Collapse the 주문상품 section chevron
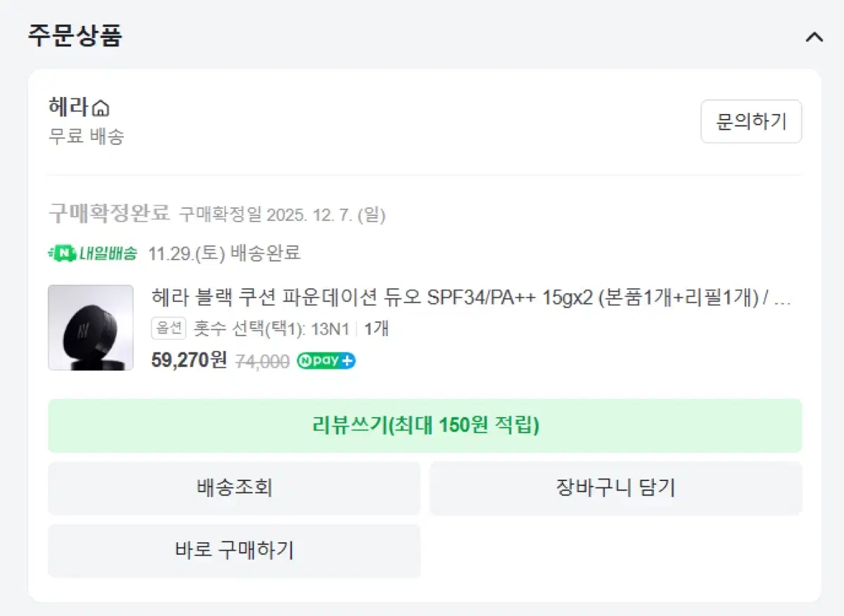844x616 pixels. click(814, 37)
